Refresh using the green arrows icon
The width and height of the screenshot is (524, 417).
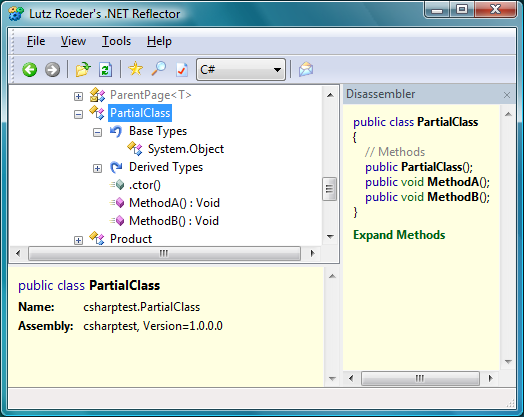tap(105, 70)
